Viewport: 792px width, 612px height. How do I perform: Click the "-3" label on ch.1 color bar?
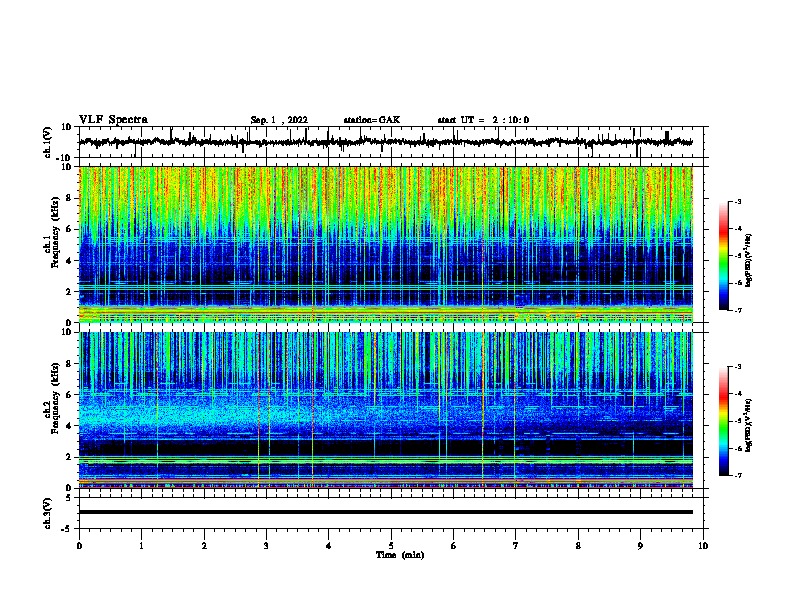pyautogui.click(x=737, y=201)
